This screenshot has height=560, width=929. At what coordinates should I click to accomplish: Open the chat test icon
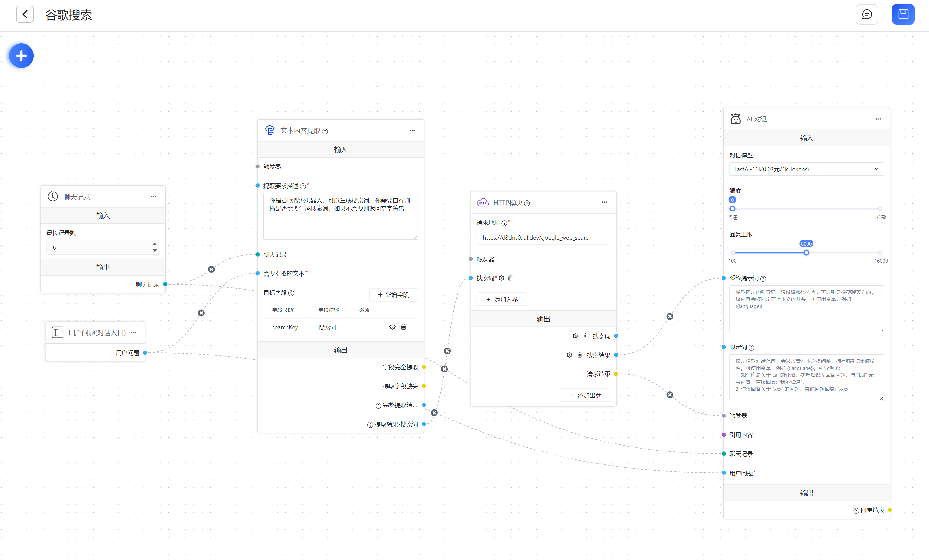[867, 14]
